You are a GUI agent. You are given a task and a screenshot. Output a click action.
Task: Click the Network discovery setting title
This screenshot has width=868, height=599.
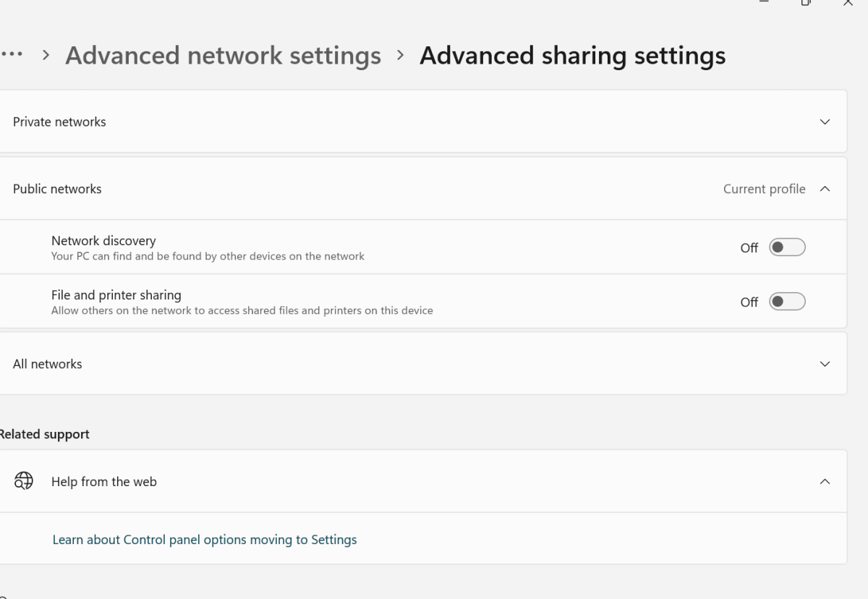103,241
